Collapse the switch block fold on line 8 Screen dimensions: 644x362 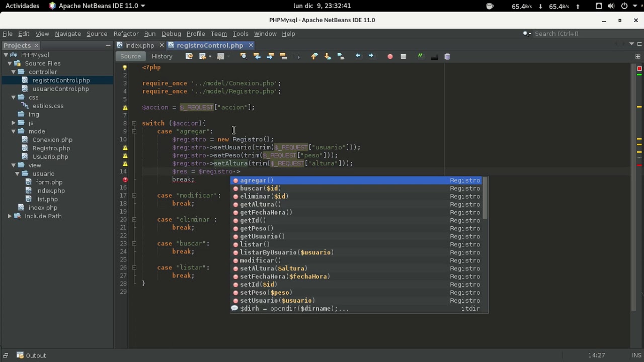coord(134,123)
